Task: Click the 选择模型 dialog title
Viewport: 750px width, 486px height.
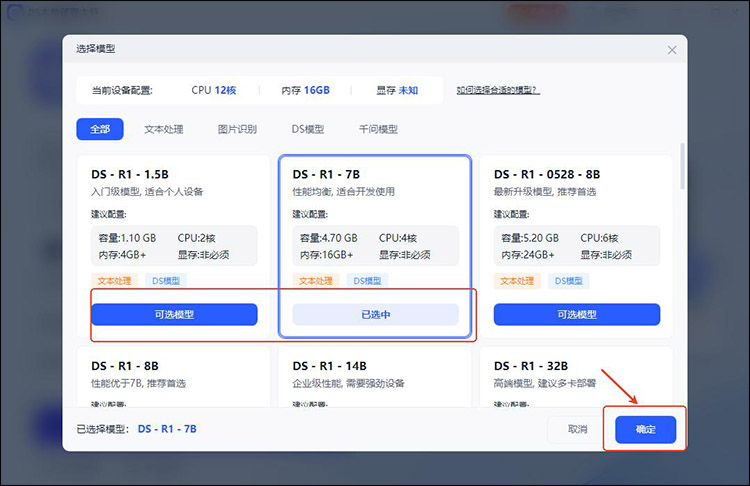Action: pos(96,49)
